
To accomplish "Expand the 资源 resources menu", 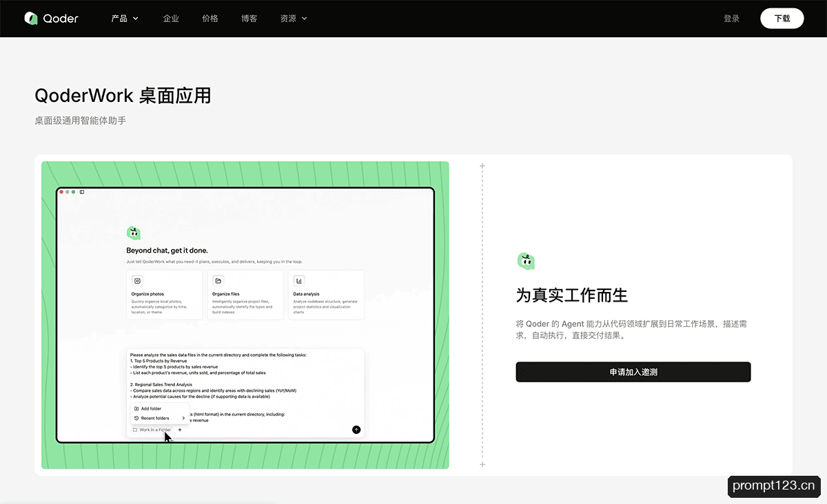I will point(294,19).
